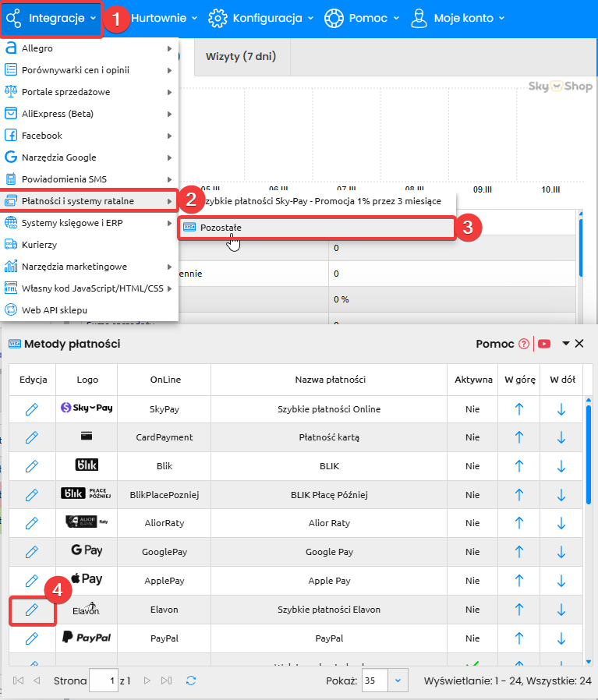598x700 pixels.
Task: Click Pomoc link in payment panel
Action: click(x=494, y=344)
